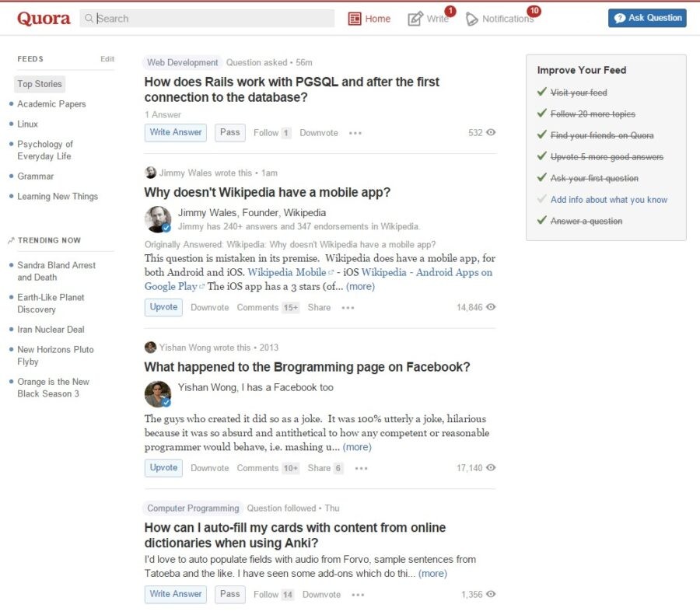Viewport: 700px width, 615px height.
Task: Pass on the Anki cards question
Action: [230, 594]
